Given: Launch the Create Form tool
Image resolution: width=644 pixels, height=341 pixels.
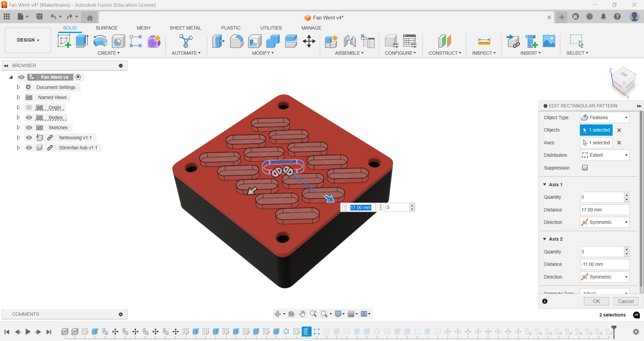Looking at the screenshot, I should [154, 41].
